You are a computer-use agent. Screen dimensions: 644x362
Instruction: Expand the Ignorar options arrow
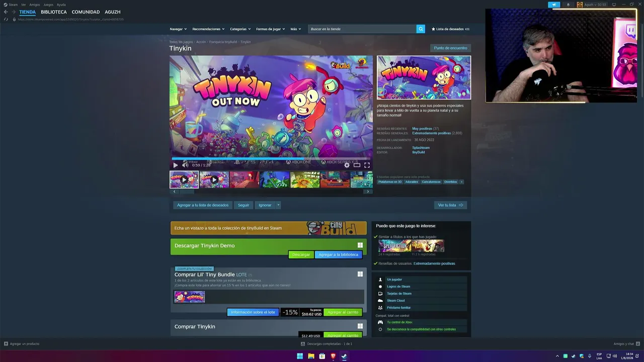click(278, 205)
